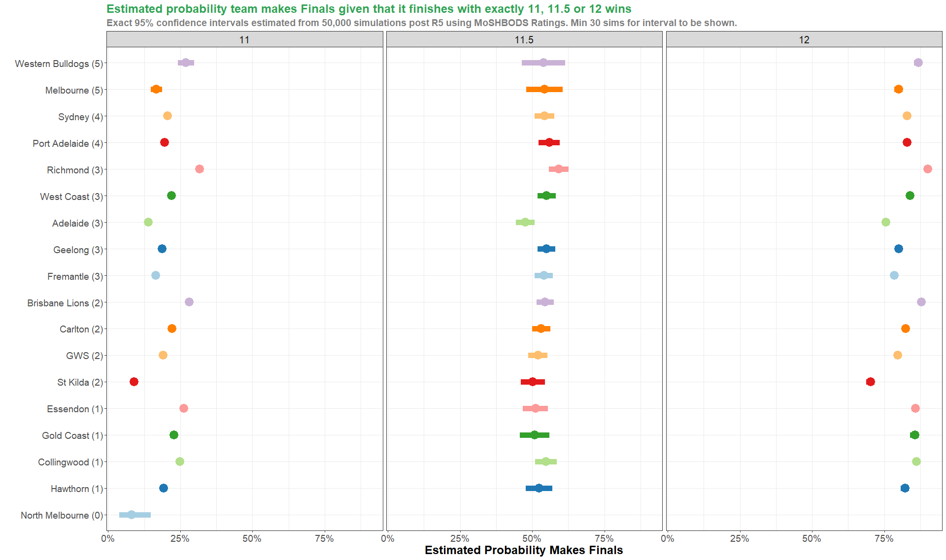The width and height of the screenshot is (946, 560).
Task: Click the Western Bulldogs label on the axis
Action: (59, 64)
